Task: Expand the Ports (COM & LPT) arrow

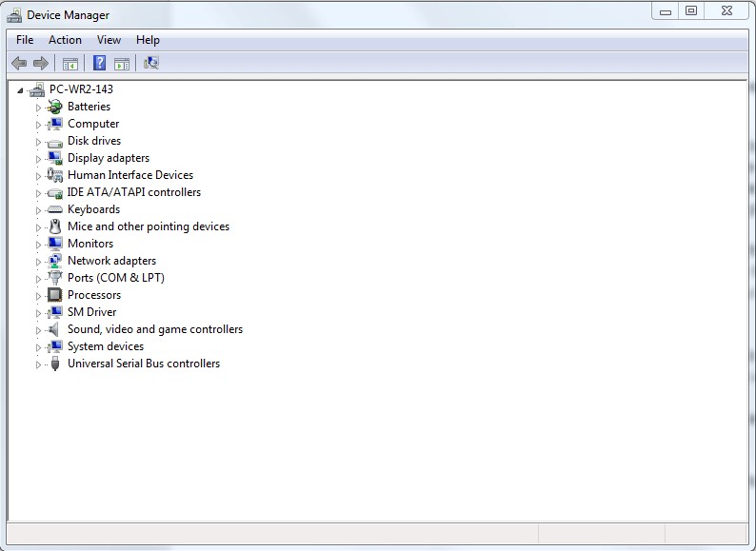Action: [39, 279]
